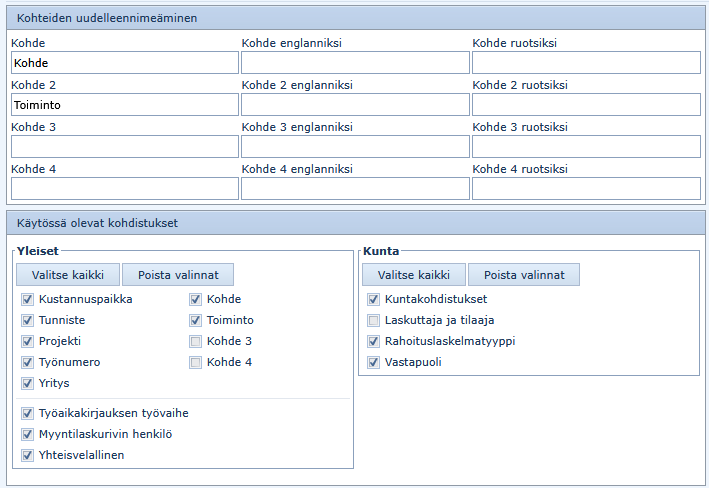Image resolution: width=709 pixels, height=488 pixels.
Task: Enable Laskuttaja ja tilaaja checkbox
Action: [x=374, y=320]
